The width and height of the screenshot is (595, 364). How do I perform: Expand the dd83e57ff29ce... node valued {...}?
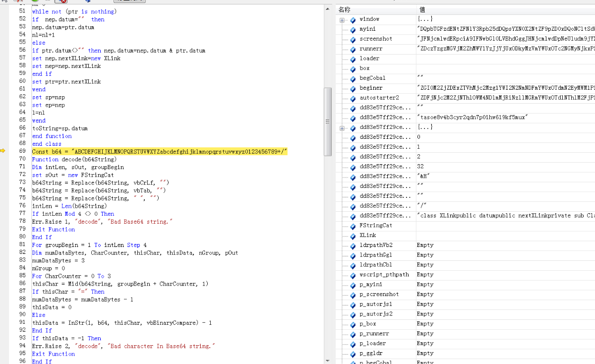342,128
